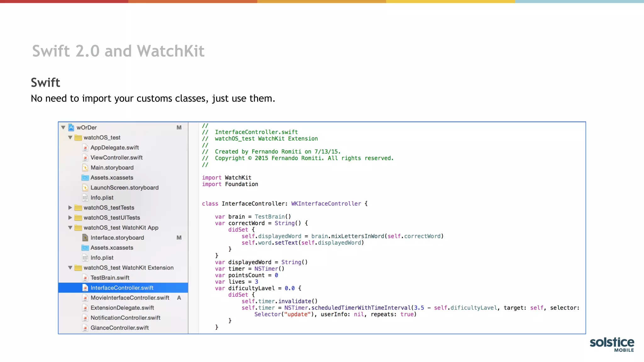Click the 'import Foundation' code line
Screen dimensions: 644x362
(230, 184)
